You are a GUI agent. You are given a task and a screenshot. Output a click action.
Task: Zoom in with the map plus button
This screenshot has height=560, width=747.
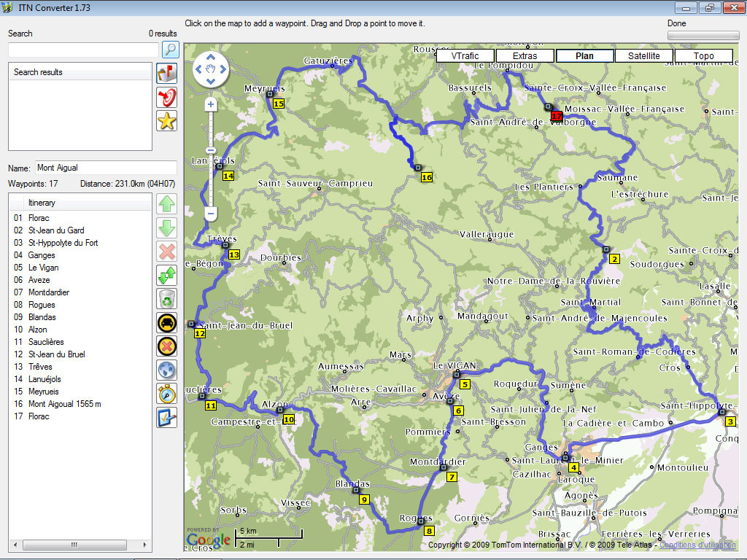tap(211, 104)
